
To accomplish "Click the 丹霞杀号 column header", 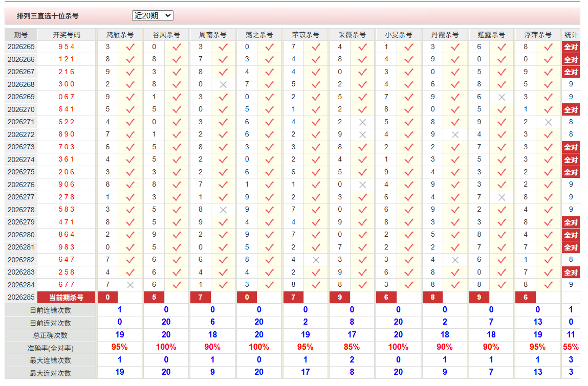I will [445, 35].
